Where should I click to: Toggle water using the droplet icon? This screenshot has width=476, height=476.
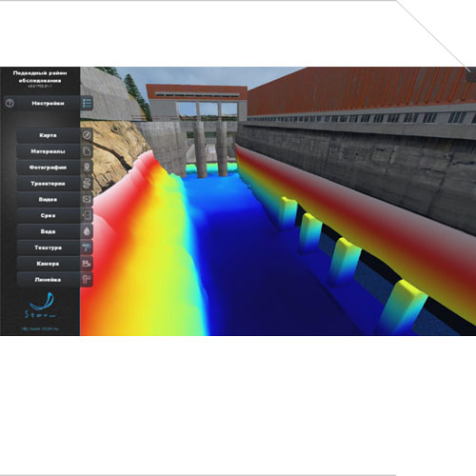point(87,231)
